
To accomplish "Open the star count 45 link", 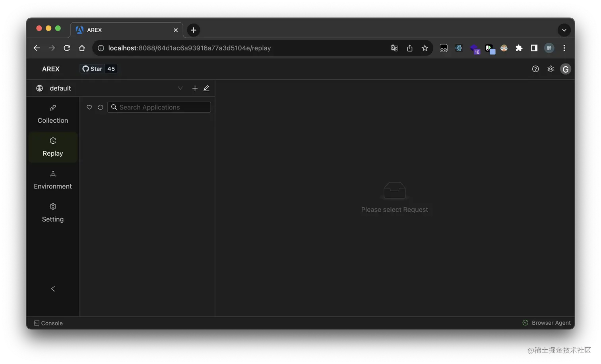I will [111, 69].
